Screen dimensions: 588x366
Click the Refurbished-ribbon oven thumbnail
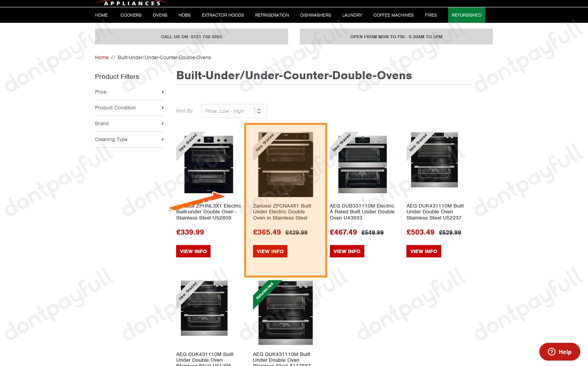tap(286, 313)
